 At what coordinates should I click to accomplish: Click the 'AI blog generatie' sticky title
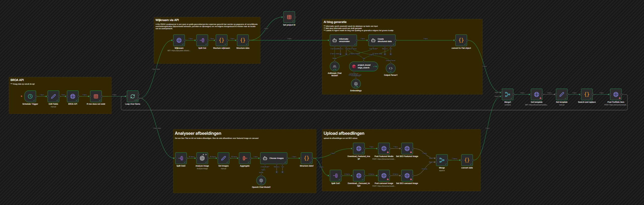[335, 22]
